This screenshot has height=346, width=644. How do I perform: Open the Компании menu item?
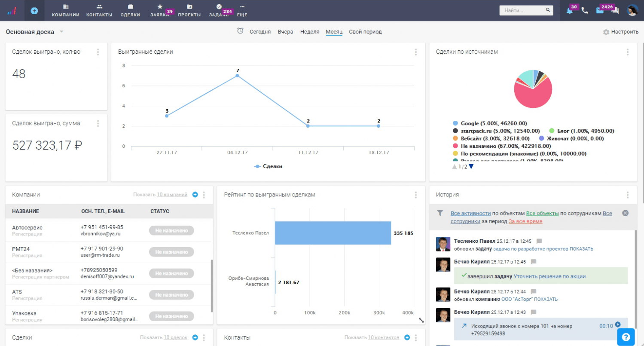pos(65,11)
